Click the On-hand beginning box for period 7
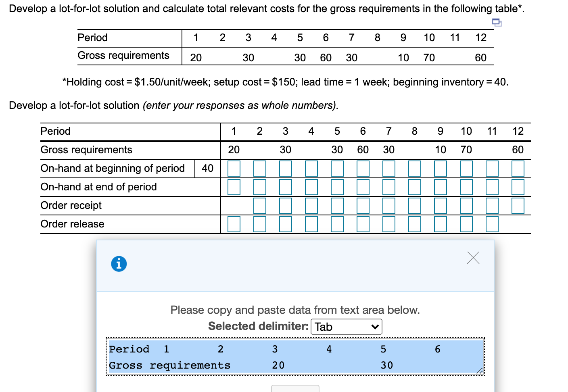 coord(389,168)
